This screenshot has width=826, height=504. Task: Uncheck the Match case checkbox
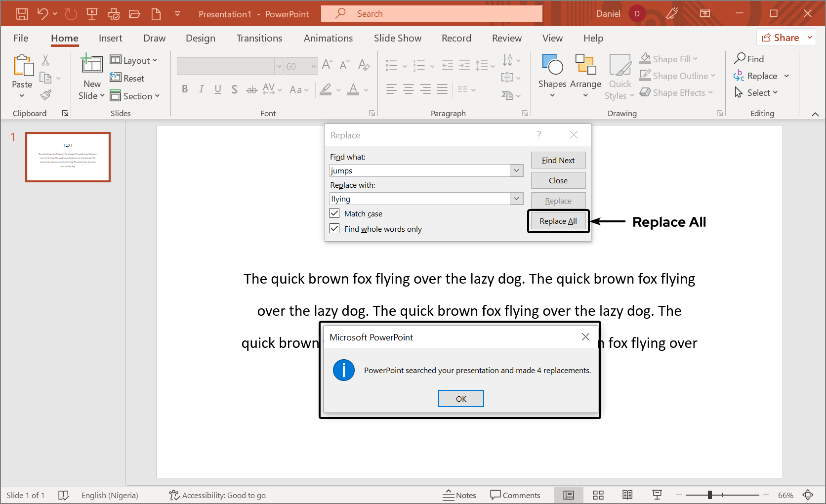pos(335,213)
